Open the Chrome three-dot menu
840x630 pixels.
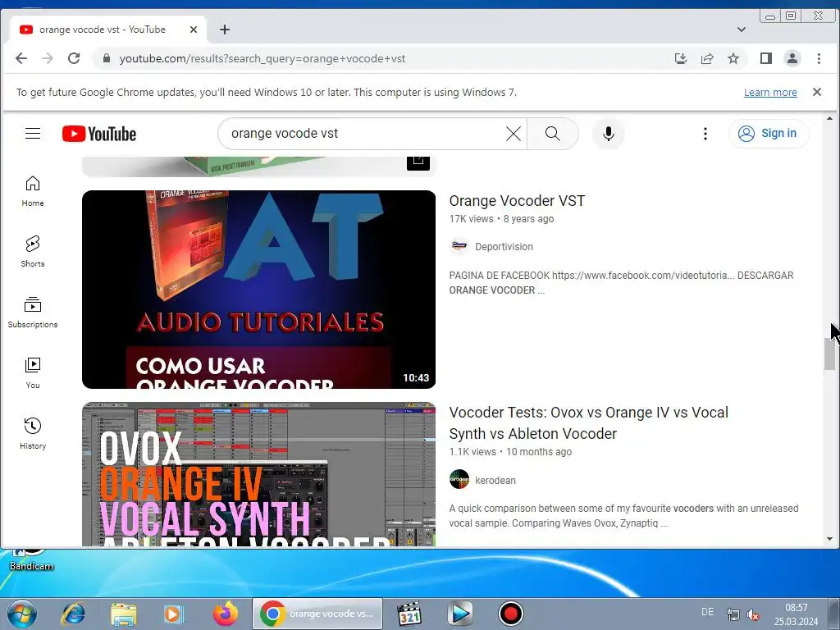point(819,58)
